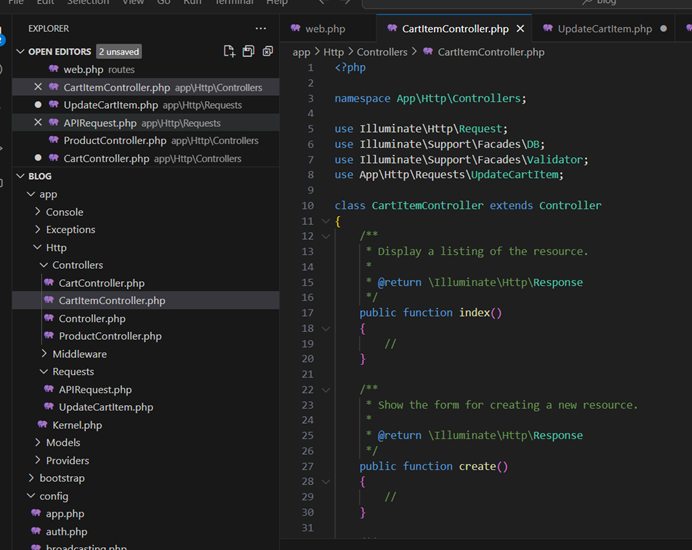
Task: Close APIRequest.php using its X in Open Editors
Action: pyautogui.click(x=38, y=123)
